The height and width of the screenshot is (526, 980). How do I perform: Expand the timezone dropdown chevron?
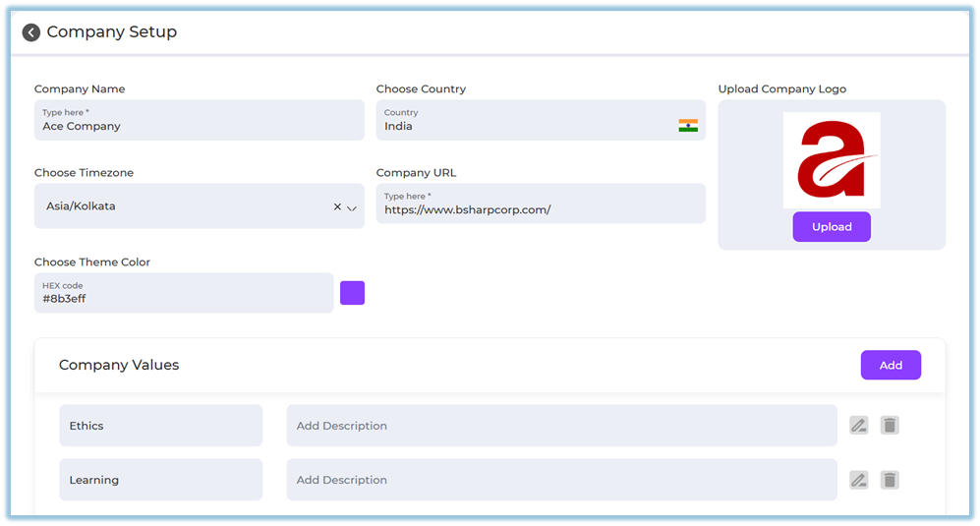click(352, 208)
